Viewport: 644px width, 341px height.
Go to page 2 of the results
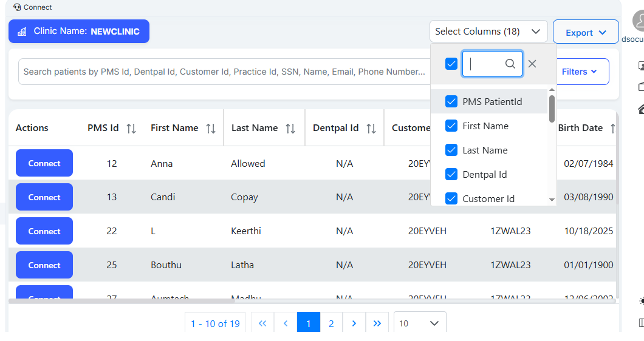coord(331,323)
